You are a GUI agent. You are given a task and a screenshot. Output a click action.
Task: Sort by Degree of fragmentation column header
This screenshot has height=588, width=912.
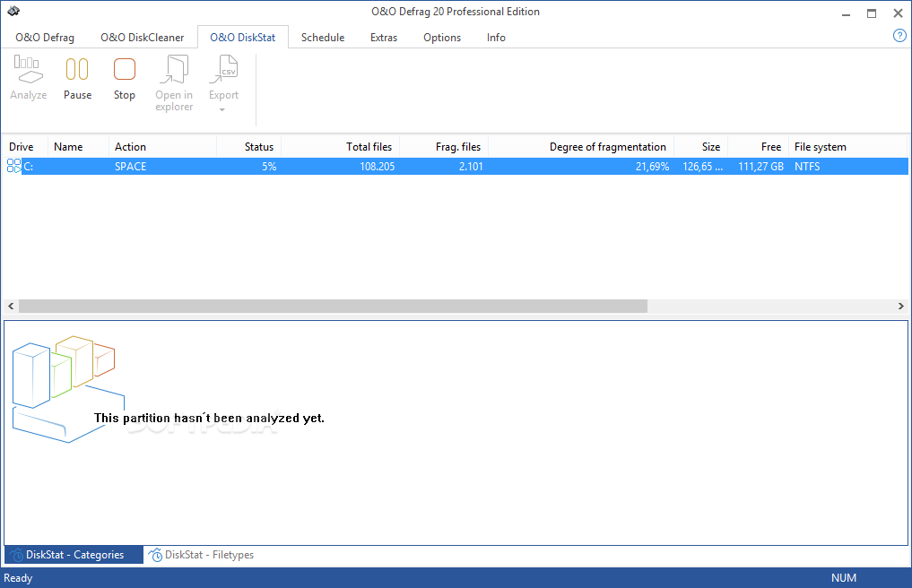(x=581, y=147)
